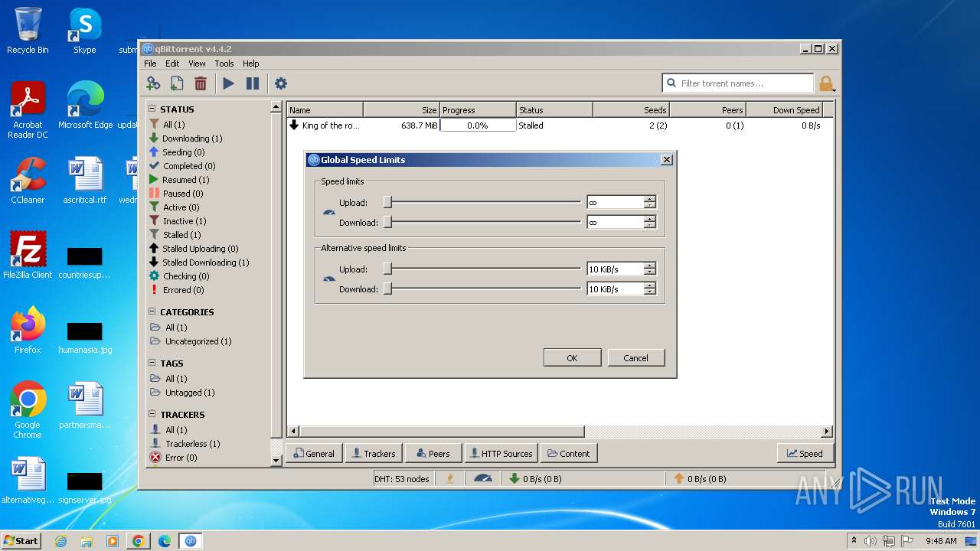Click the status bar alternative speed limits icon
This screenshot has width=980, height=551.
pos(483,478)
